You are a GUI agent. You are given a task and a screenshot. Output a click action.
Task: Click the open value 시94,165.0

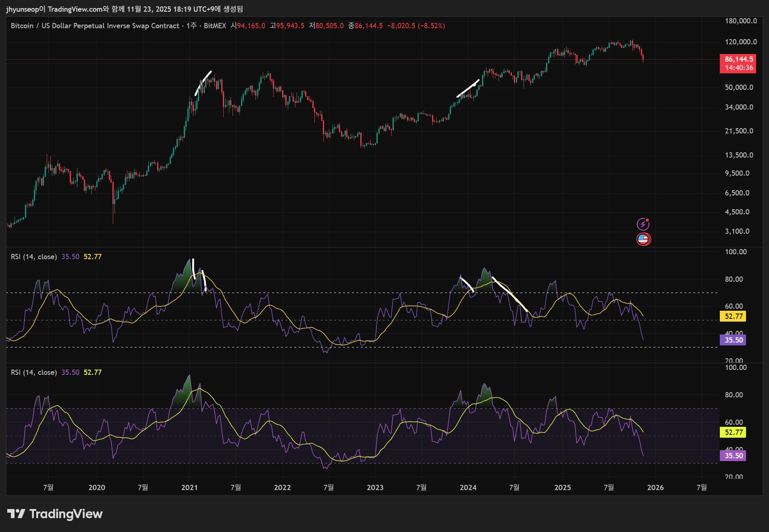point(248,26)
